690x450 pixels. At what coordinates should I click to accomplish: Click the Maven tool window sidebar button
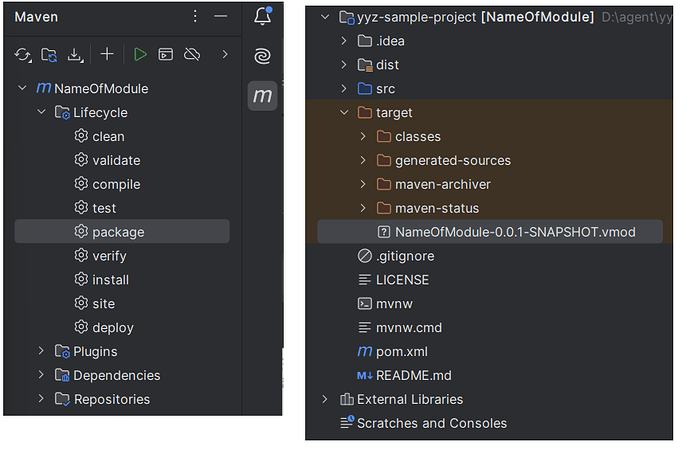262,95
